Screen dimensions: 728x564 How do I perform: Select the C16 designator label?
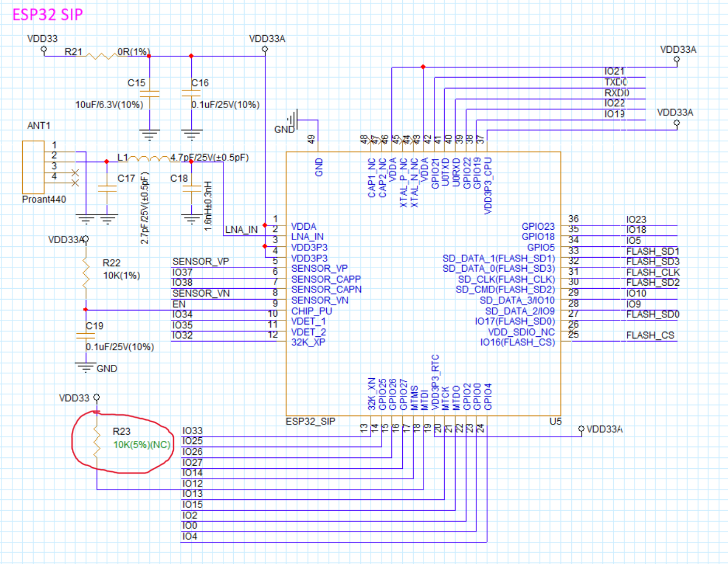[200, 83]
